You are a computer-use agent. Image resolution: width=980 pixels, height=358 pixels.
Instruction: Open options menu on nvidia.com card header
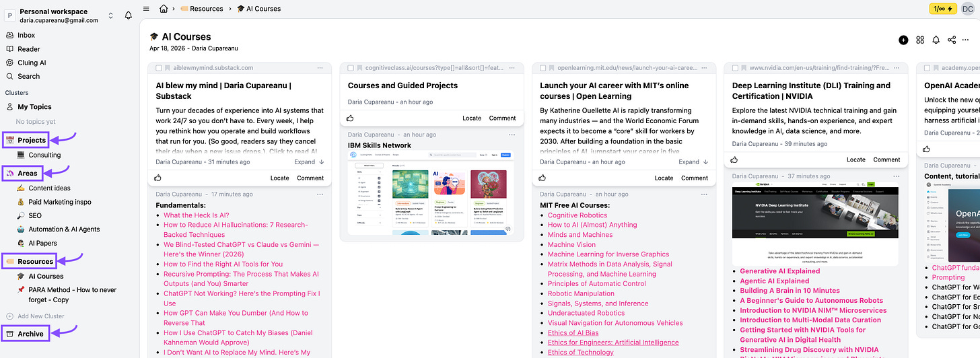[897, 68]
